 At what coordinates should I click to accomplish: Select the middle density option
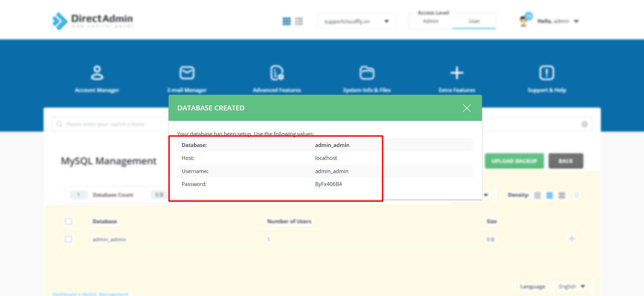(x=550, y=195)
